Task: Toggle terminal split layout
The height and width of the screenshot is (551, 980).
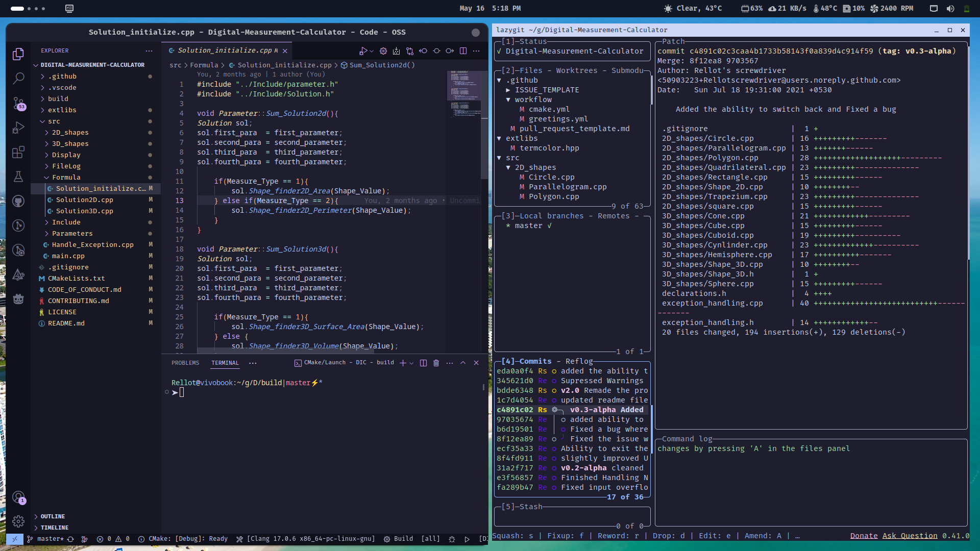Action: (423, 363)
